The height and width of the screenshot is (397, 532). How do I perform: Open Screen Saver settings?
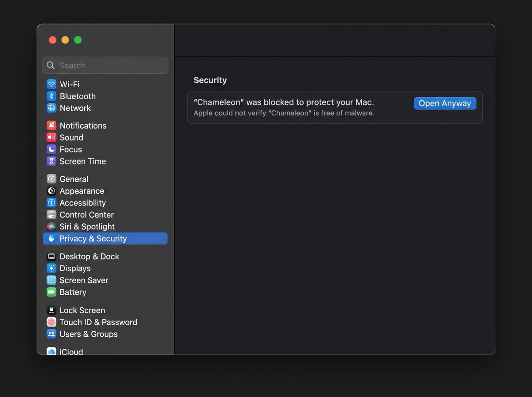point(84,280)
